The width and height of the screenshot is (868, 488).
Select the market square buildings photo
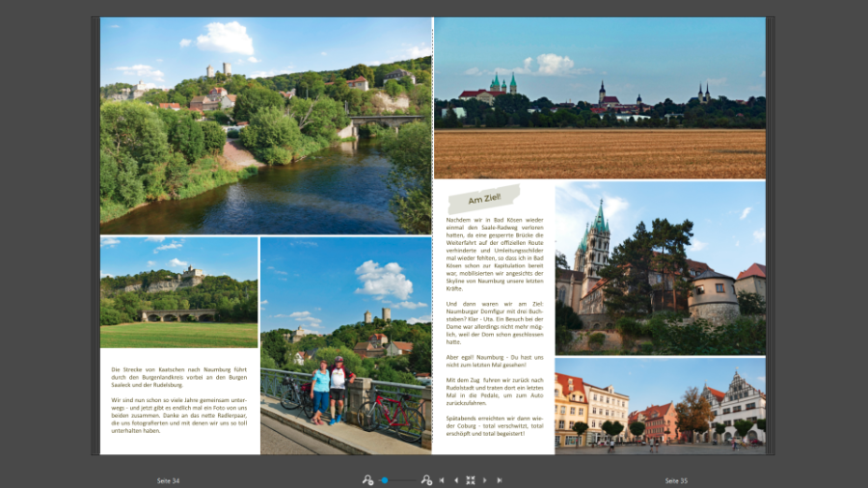[x=660, y=405]
